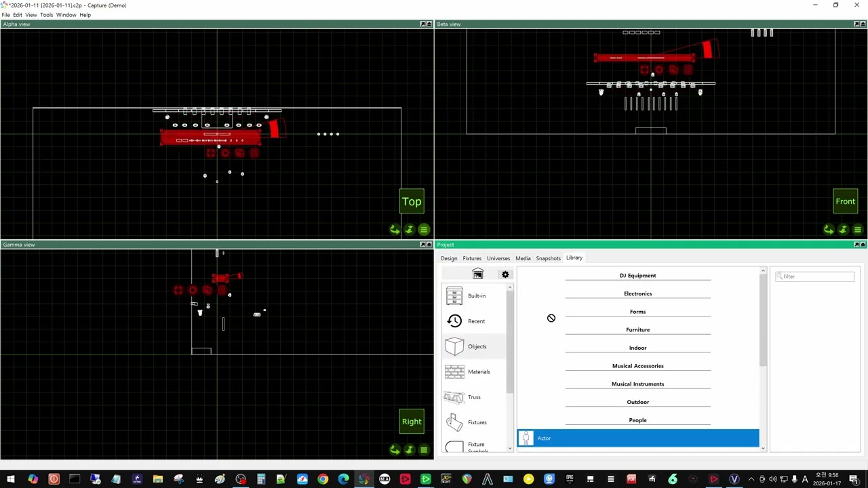Click the Front view label button
This screenshot has height=488, width=868.
(846, 201)
